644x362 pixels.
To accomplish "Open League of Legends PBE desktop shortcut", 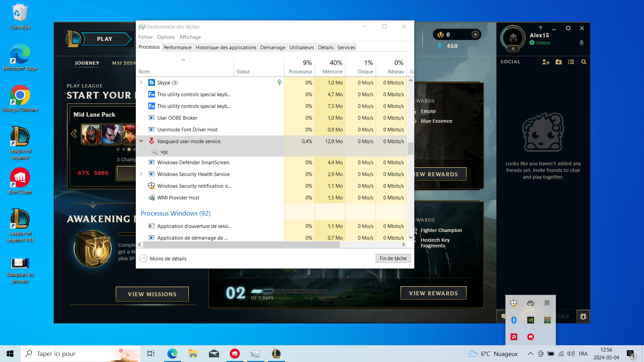I will tap(20, 226).
